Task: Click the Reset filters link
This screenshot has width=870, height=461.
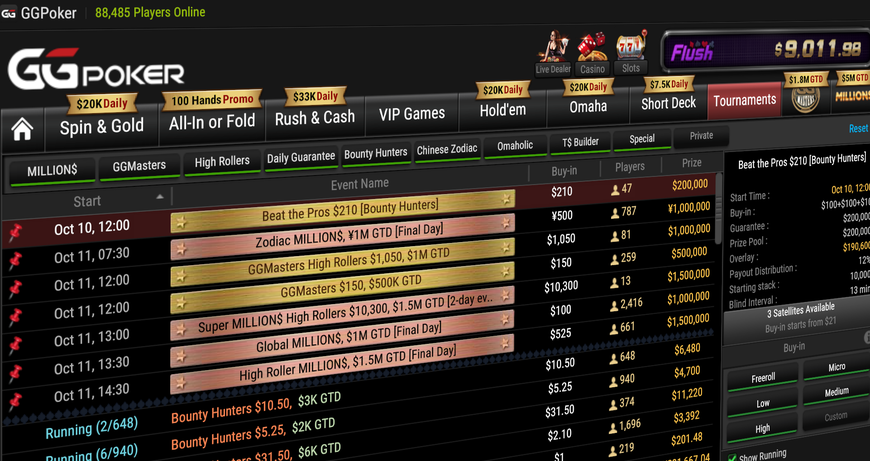Action: 858,128
